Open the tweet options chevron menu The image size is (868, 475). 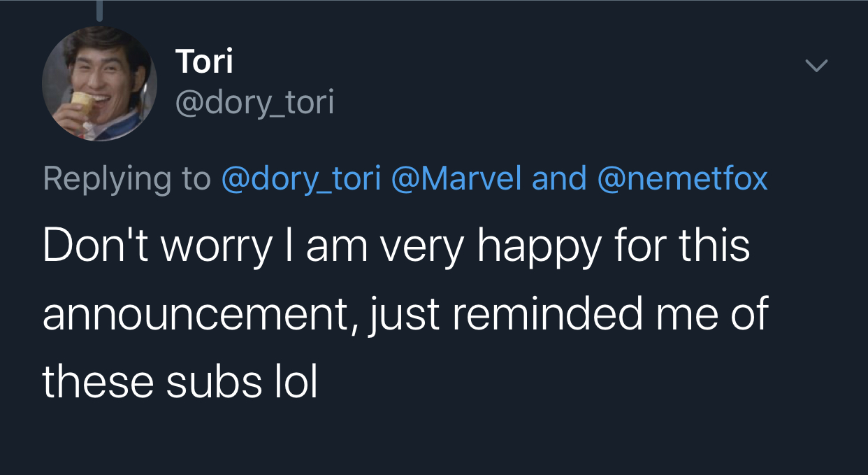[816, 66]
